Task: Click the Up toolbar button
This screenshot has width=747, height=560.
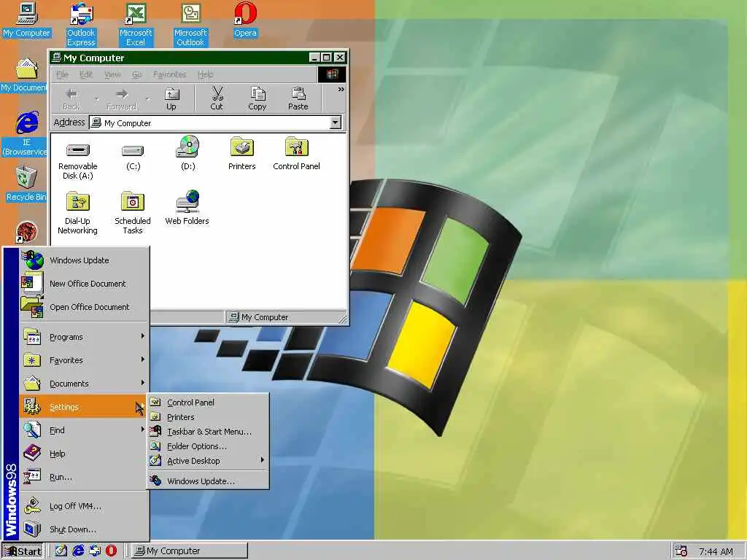Action: tap(171, 99)
